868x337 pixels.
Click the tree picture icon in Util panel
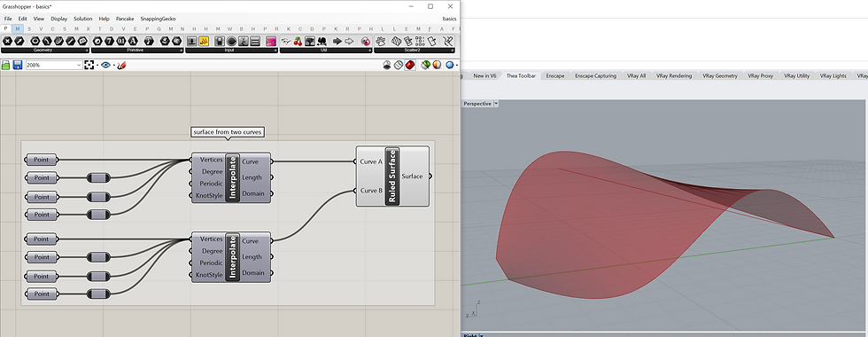pyautogui.click(x=309, y=41)
